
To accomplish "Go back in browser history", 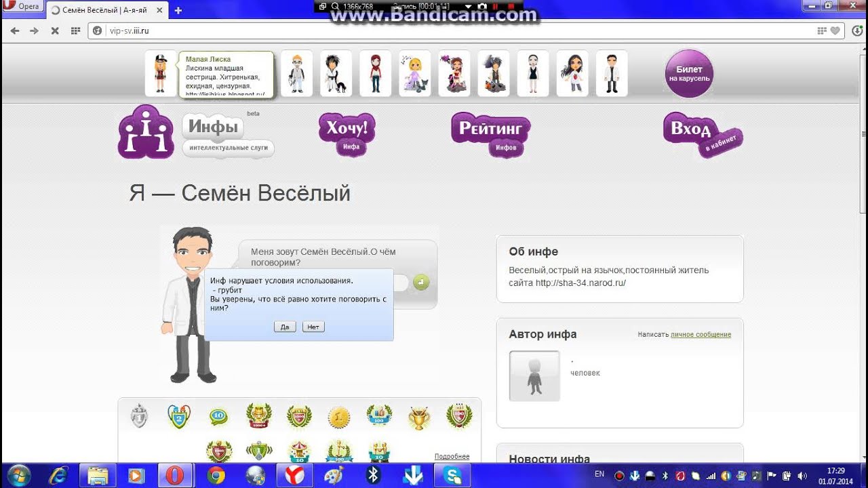I will click(x=15, y=30).
